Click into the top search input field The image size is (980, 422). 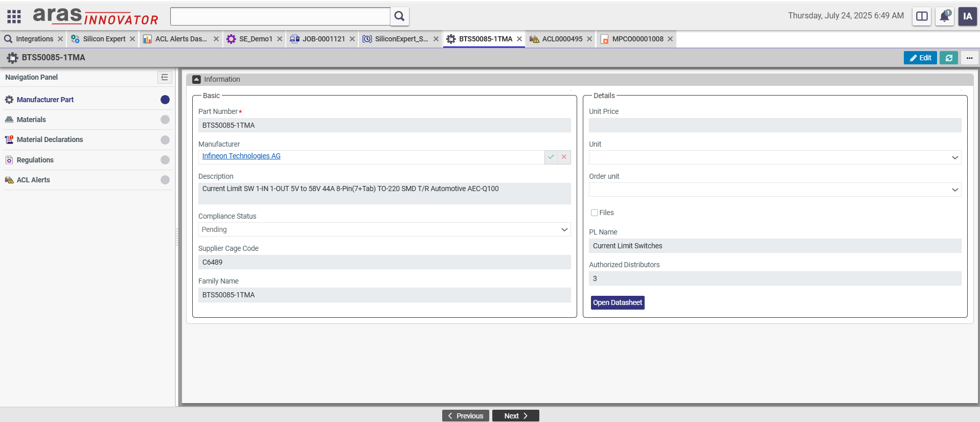coord(280,16)
